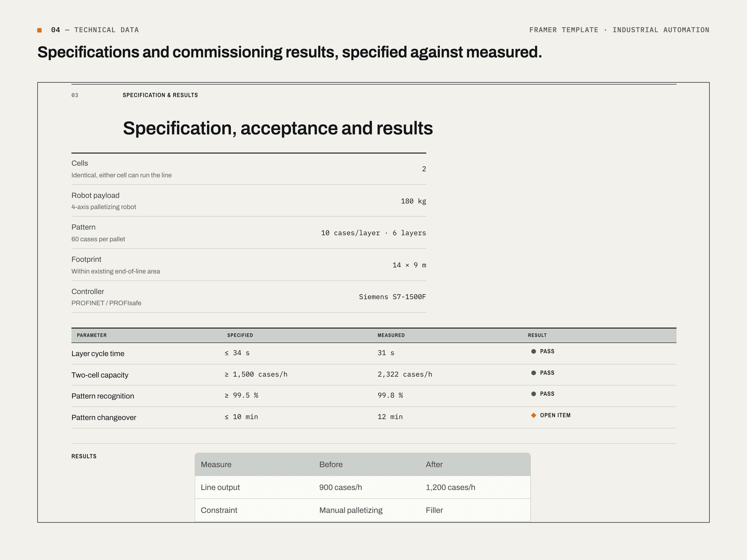
Task: Click the Pattern changeover table row
Action: 374,417
